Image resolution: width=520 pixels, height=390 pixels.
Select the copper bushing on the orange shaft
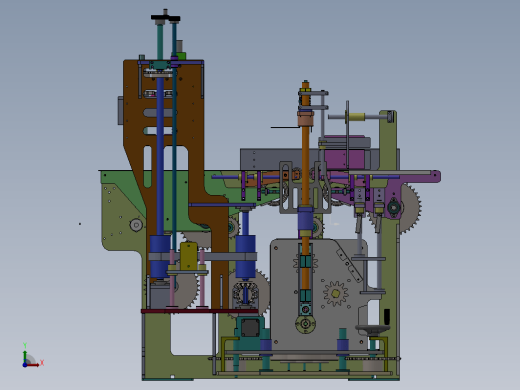tap(305, 119)
